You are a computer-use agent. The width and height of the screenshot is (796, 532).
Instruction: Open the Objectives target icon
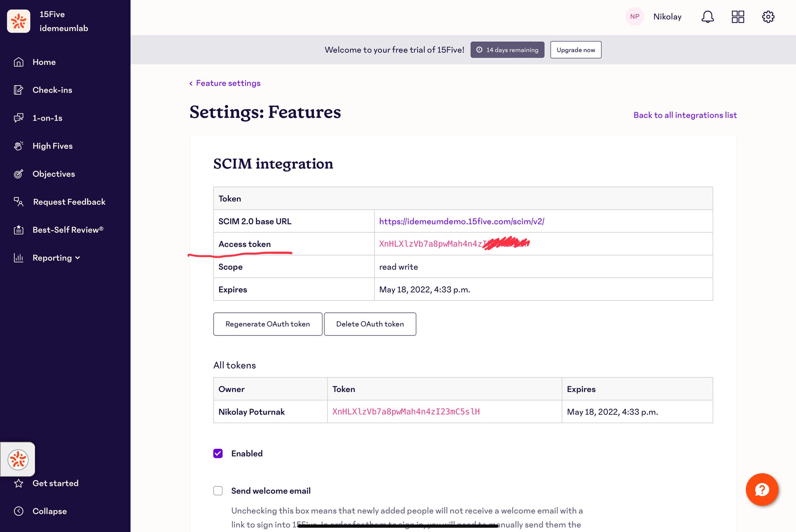pyautogui.click(x=19, y=174)
